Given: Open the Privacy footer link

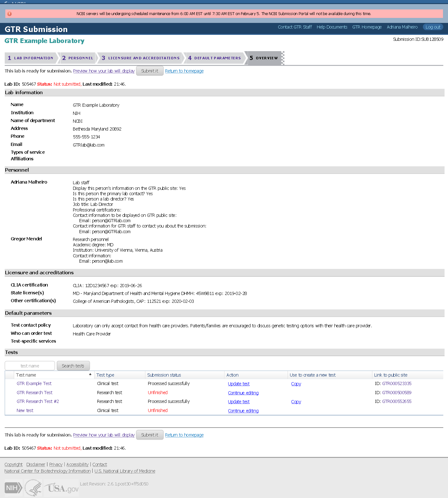Looking at the screenshot, I should pos(56,464).
